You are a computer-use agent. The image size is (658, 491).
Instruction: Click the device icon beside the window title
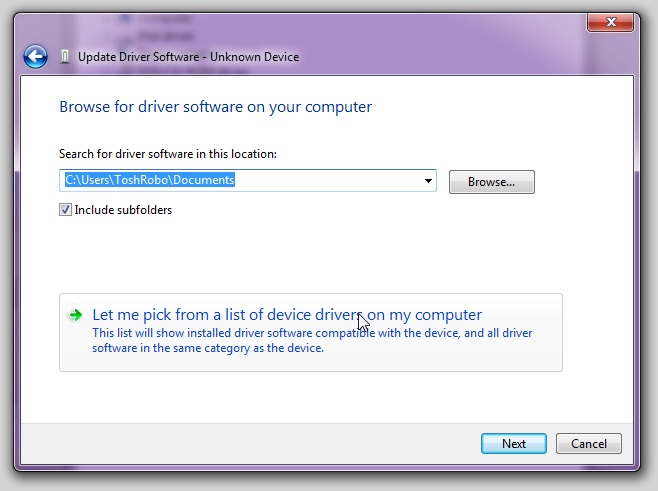pyautogui.click(x=65, y=57)
